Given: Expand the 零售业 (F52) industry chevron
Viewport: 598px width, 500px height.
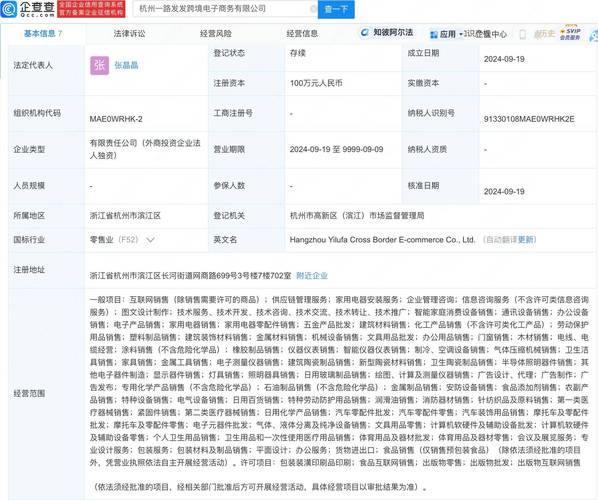Looking at the screenshot, I should pos(150,240).
